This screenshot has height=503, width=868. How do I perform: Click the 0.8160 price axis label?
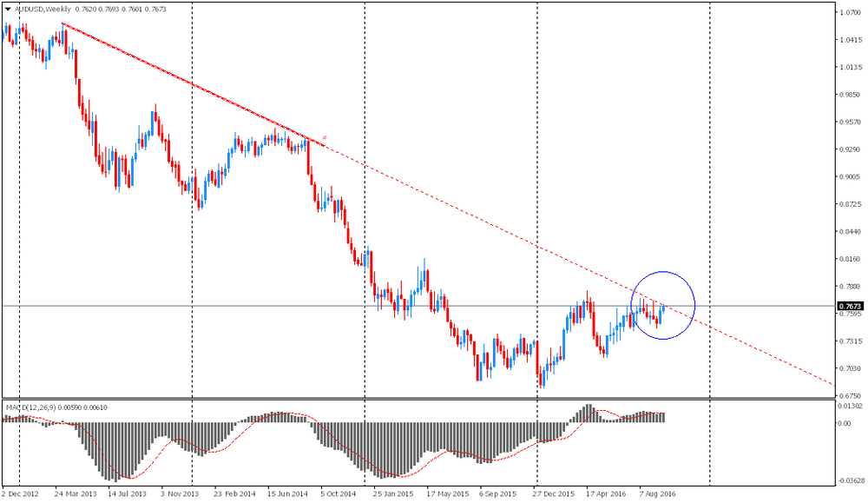(x=851, y=259)
